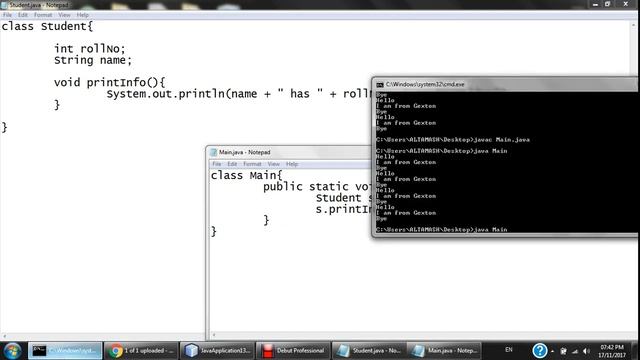Open Help menu in Main.java Notepad
The image size is (640, 360).
(292, 164)
